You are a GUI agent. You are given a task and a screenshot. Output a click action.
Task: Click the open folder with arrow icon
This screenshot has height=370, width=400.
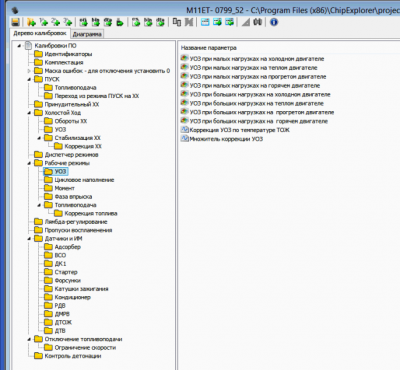click(31, 22)
